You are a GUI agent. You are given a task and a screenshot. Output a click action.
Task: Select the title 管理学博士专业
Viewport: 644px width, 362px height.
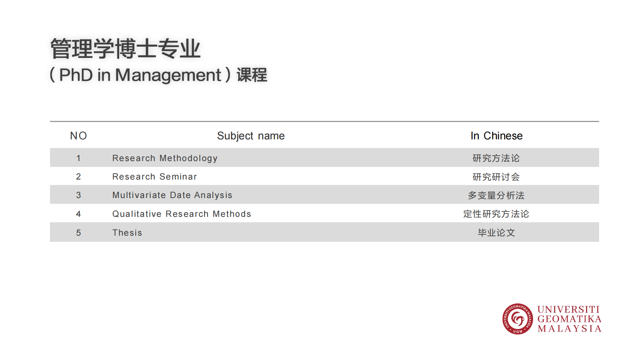[125, 49]
